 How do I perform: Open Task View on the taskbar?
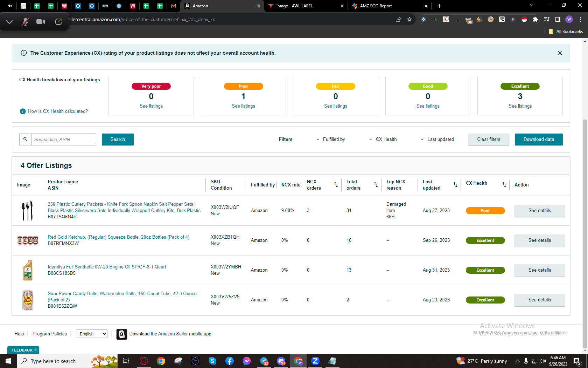coord(126,361)
